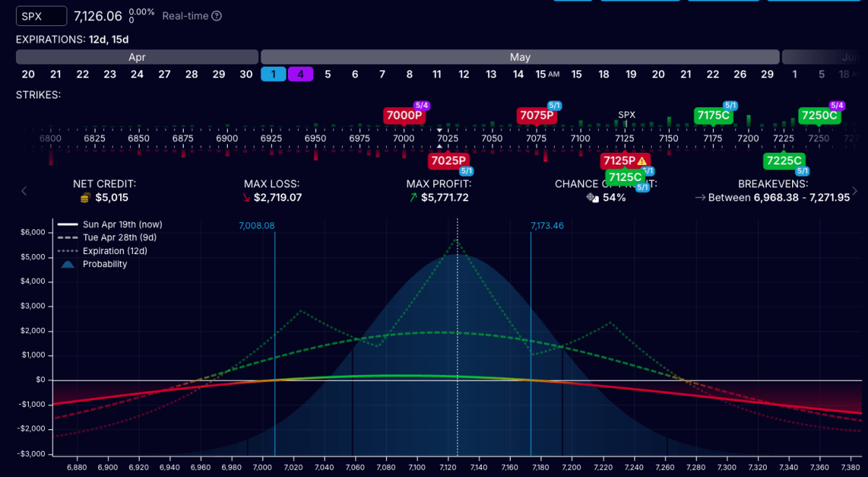Open the 7000P put strike tag
This screenshot has height=477, width=868.
(404, 114)
